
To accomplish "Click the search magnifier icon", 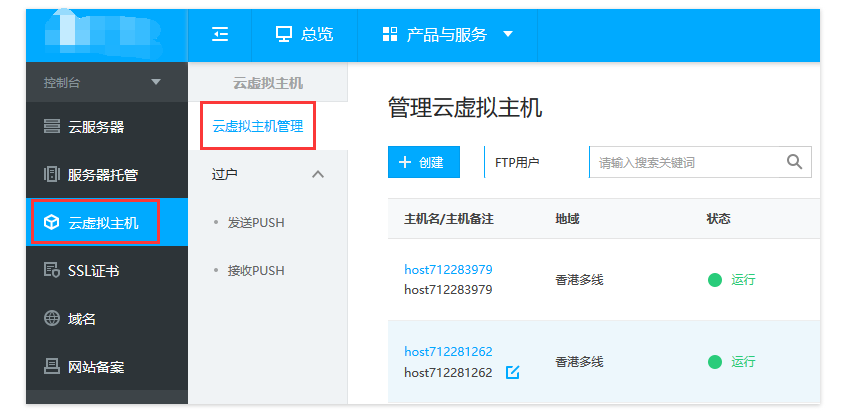I will point(795,162).
